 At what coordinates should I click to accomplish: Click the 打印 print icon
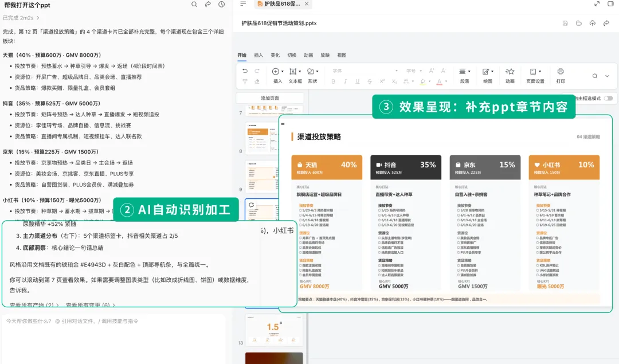[x=561, y=72]
